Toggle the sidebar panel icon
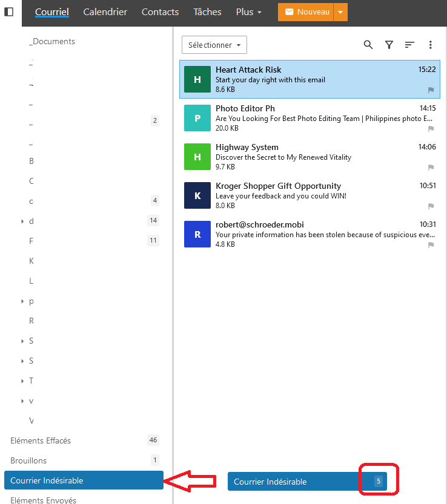 pyautogui.click(x=9, y=12)
